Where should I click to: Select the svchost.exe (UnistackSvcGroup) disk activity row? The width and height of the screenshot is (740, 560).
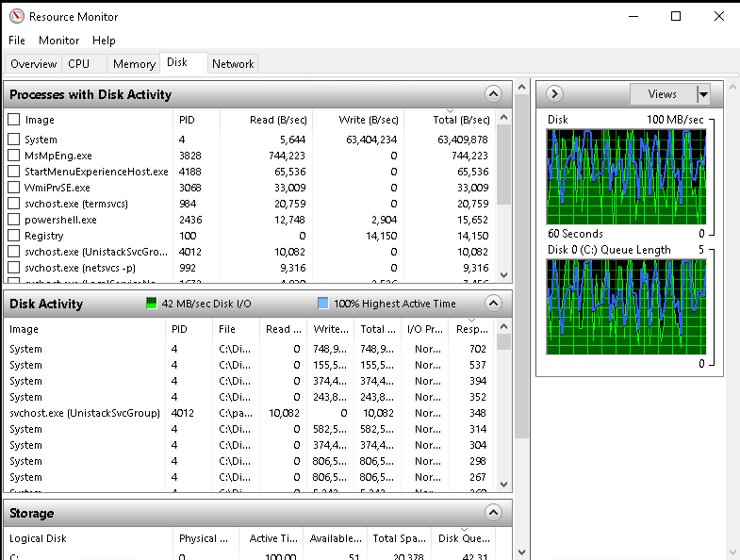[85, 413]
